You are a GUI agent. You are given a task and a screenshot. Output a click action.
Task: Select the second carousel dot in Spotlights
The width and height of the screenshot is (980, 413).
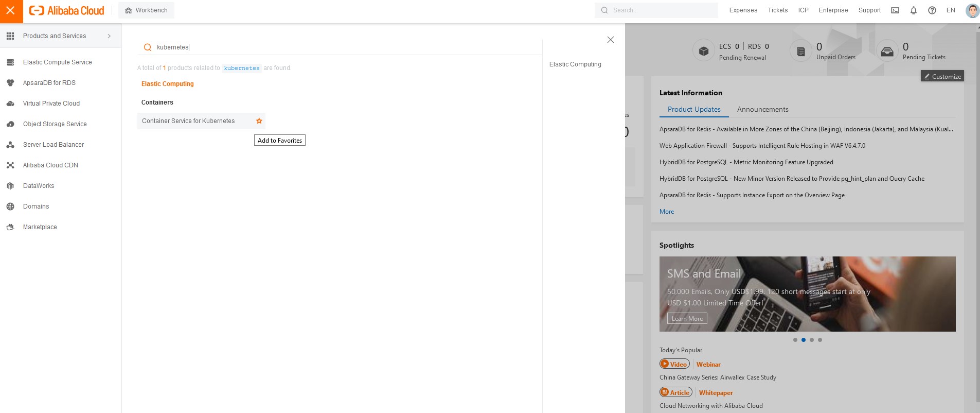[804, 340]
